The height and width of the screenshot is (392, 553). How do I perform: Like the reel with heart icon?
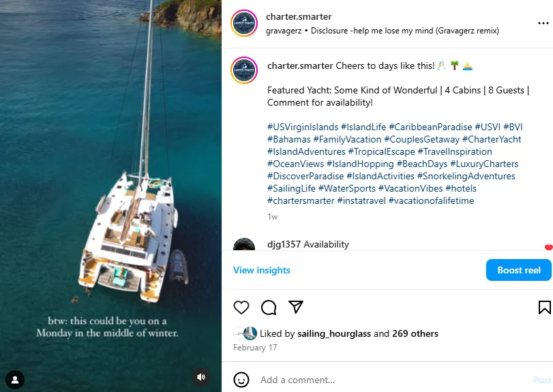pos(241,307)
